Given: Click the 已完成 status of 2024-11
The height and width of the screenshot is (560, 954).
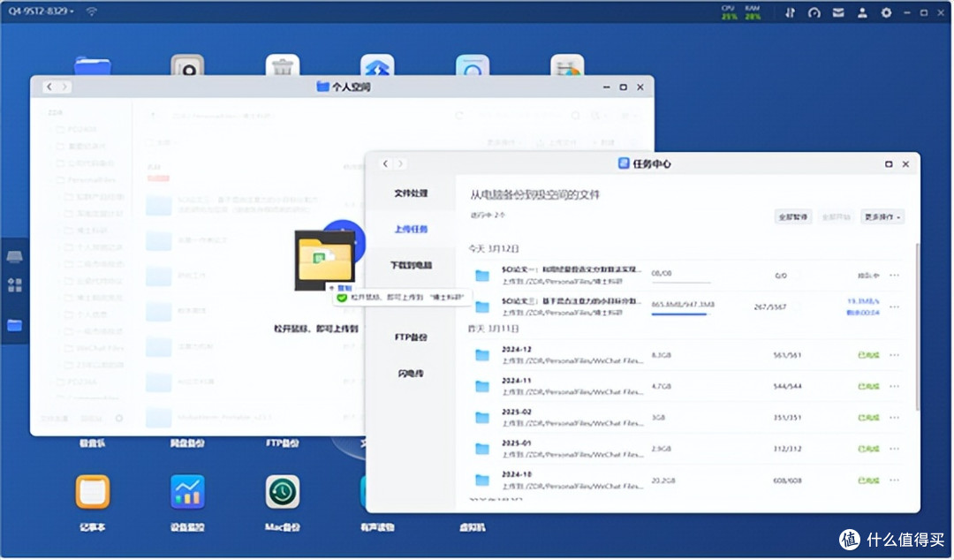Looking at the screenshot, I should click(868, 387).
